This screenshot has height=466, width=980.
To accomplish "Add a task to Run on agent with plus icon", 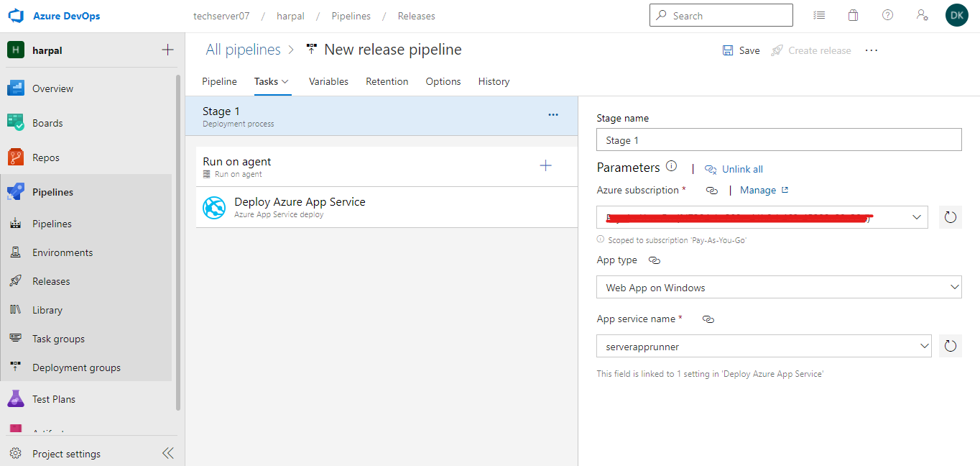I will [546, 166].
